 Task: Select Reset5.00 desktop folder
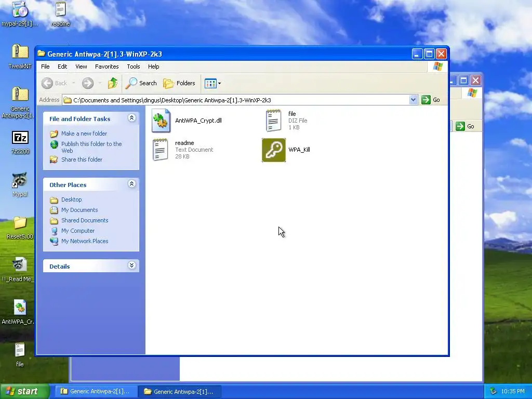[20, 227]
